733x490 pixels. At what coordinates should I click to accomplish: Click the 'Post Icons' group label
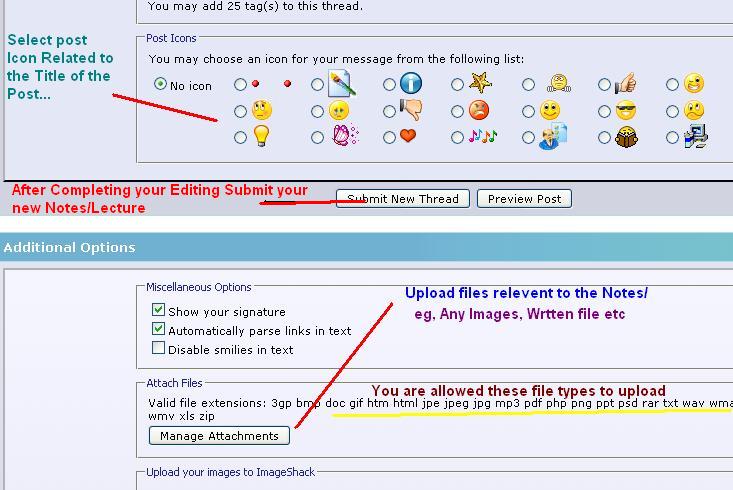click(171, 38)
